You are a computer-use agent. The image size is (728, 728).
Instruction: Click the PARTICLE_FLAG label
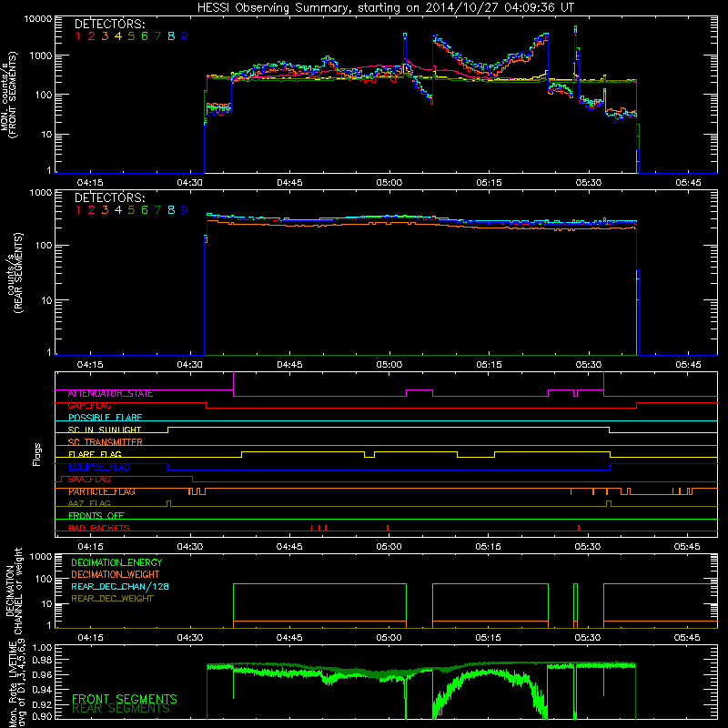102,491
